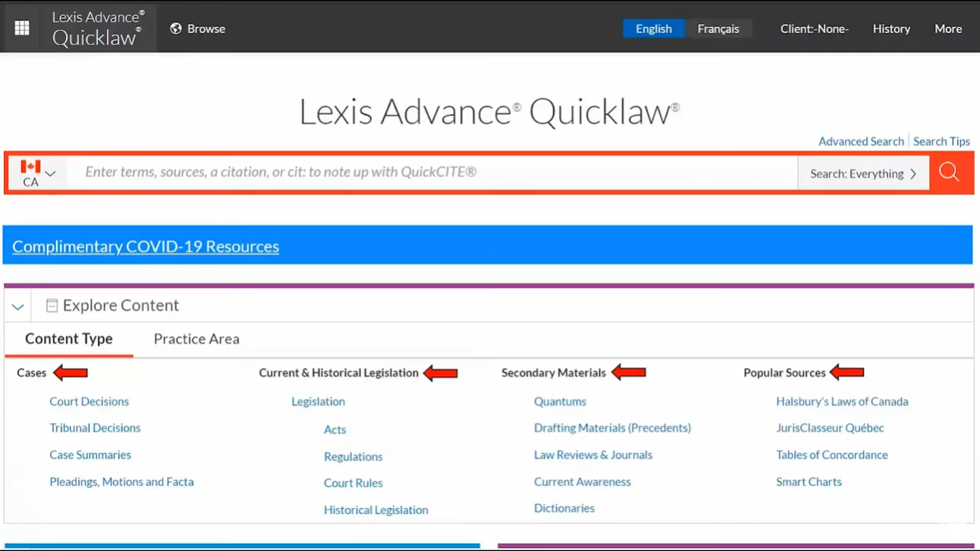The height and width of the screenshot is (551, 980).
Task: Select English language toggle
Action: 653,29
